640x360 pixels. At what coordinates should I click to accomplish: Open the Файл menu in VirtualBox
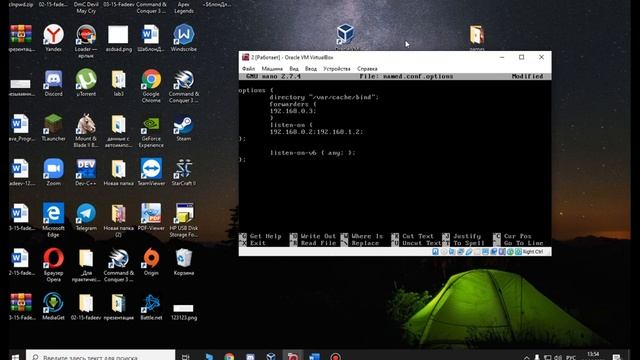click(248, 69)
